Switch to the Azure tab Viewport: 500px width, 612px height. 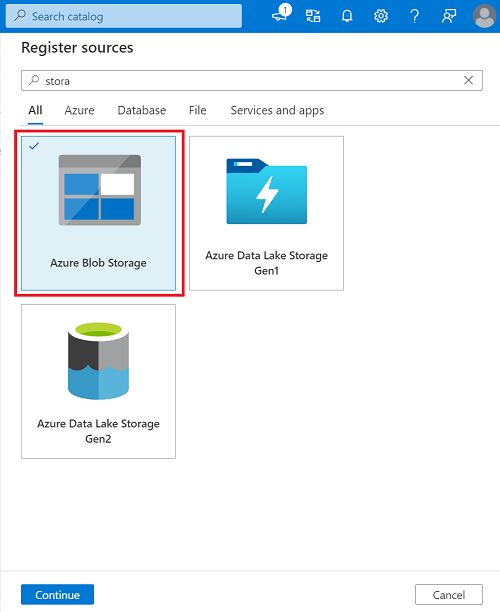click(79, 110)
